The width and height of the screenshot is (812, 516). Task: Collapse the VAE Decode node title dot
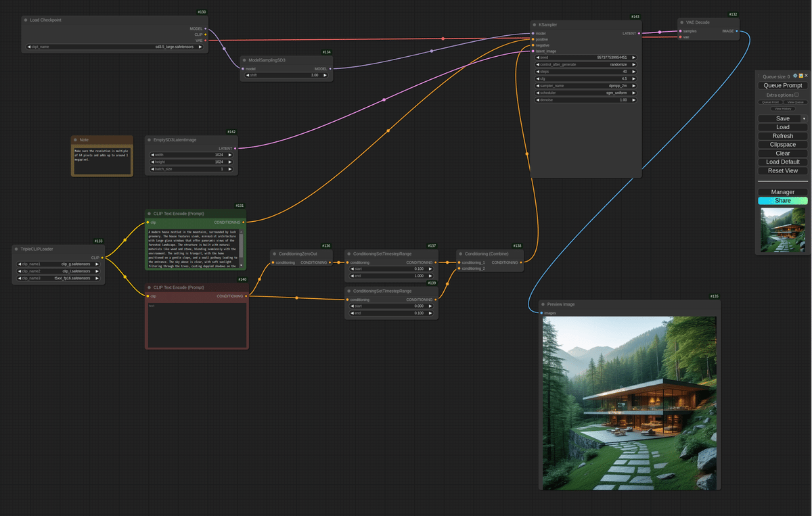click(x=681, y=22)
